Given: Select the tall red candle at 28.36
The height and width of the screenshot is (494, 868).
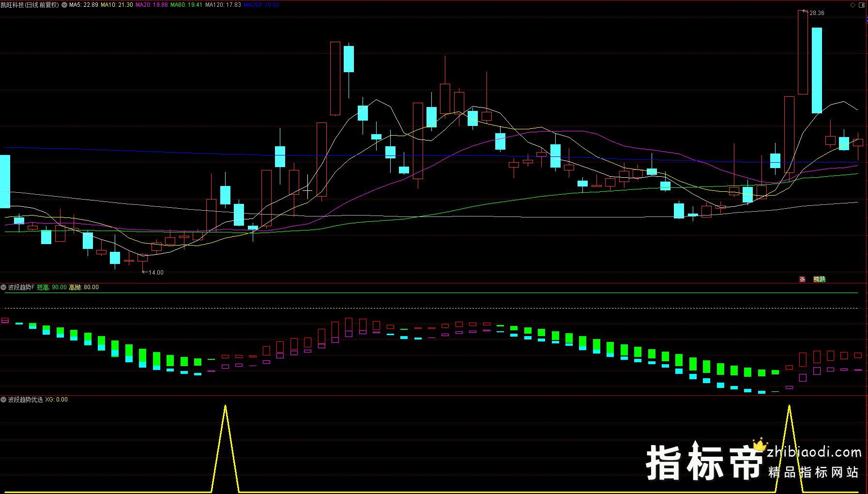Looking at the screenshot, I should (x=803, y=52).
